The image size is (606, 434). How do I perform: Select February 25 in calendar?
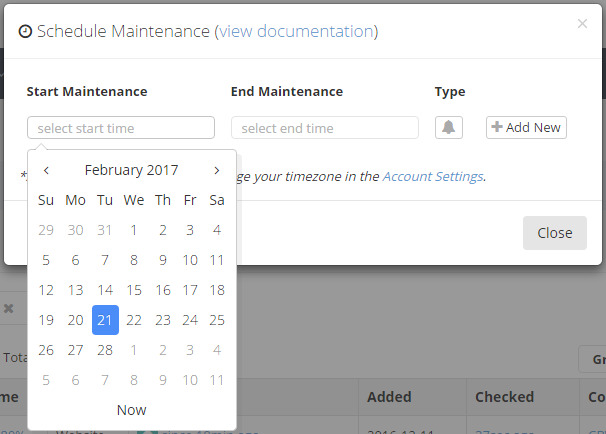[217, 320]
